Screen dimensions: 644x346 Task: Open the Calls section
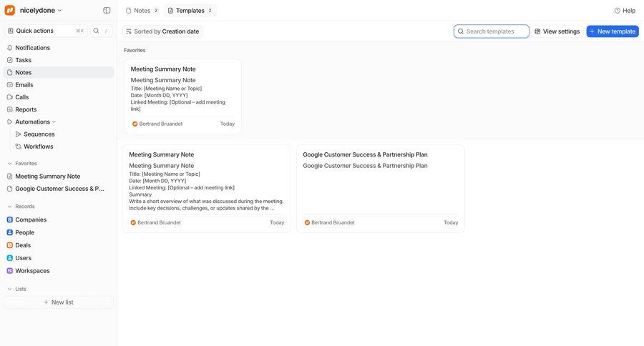click(21, 97)
